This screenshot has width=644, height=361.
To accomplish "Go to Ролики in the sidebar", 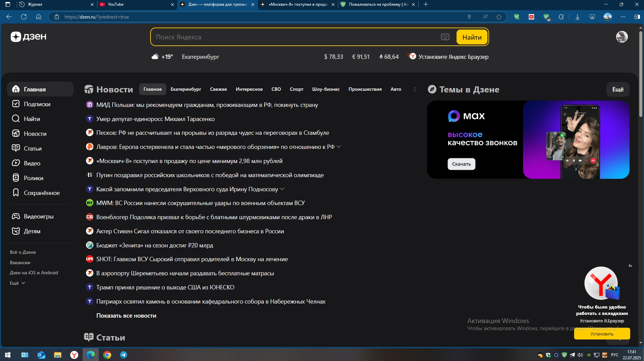I will click(x=34, y=178).
